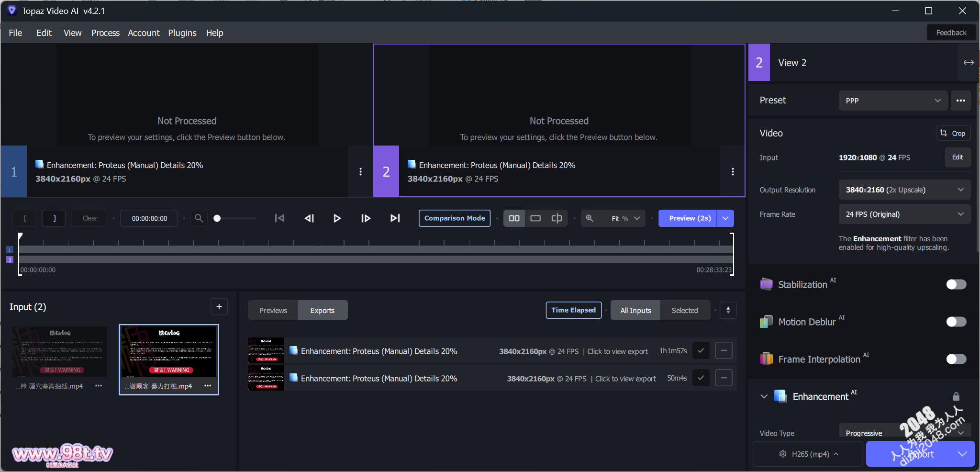This screenshot has width=980, height=472.
Task: Open the Output Resolution dropdown
Action: tap(904, 190)
